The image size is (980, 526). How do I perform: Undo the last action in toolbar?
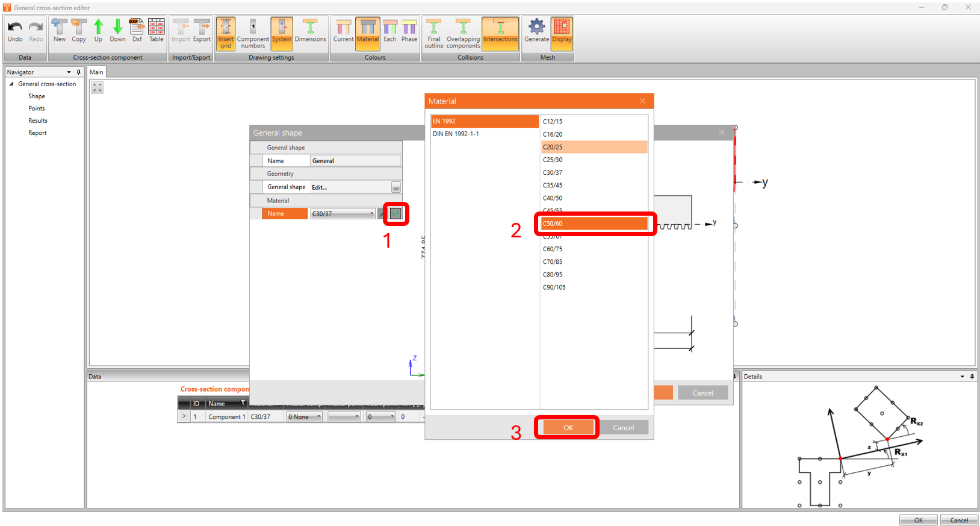[15, 31]
